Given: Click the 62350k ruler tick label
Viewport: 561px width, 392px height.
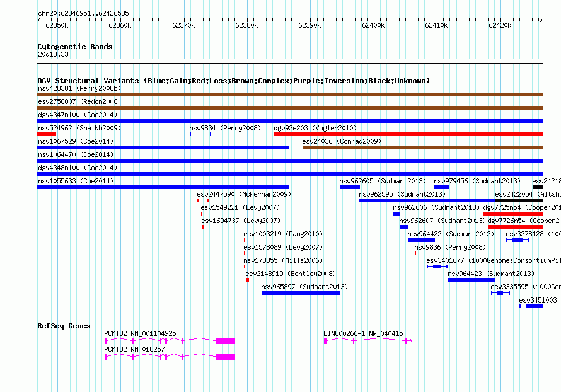Looking at the screenshot, I should coord(57,25).
